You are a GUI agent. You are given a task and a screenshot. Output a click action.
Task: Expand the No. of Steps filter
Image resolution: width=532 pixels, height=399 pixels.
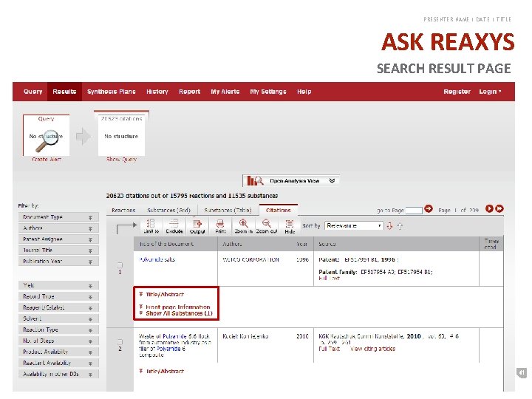[58, 341]
